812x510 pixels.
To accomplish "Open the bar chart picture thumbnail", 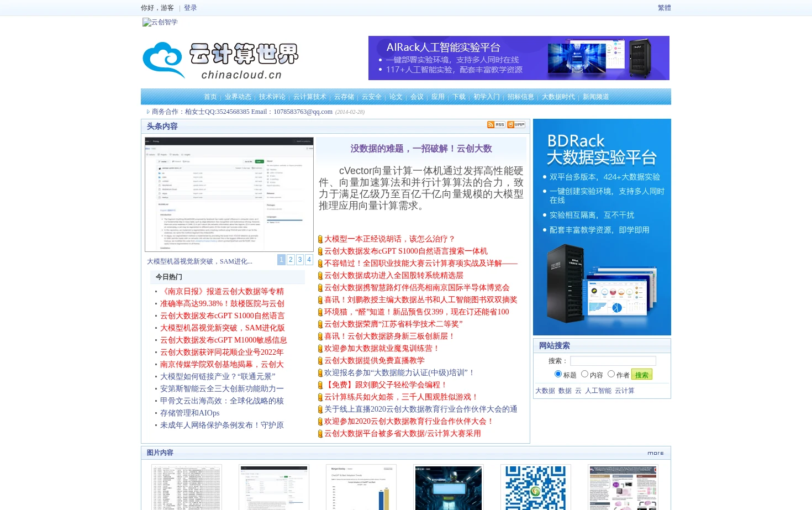I will point(361,487).
